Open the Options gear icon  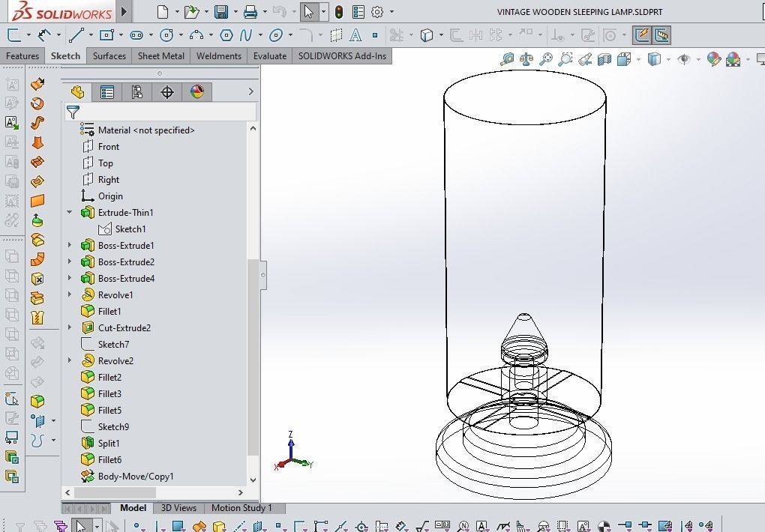point(377,12)
